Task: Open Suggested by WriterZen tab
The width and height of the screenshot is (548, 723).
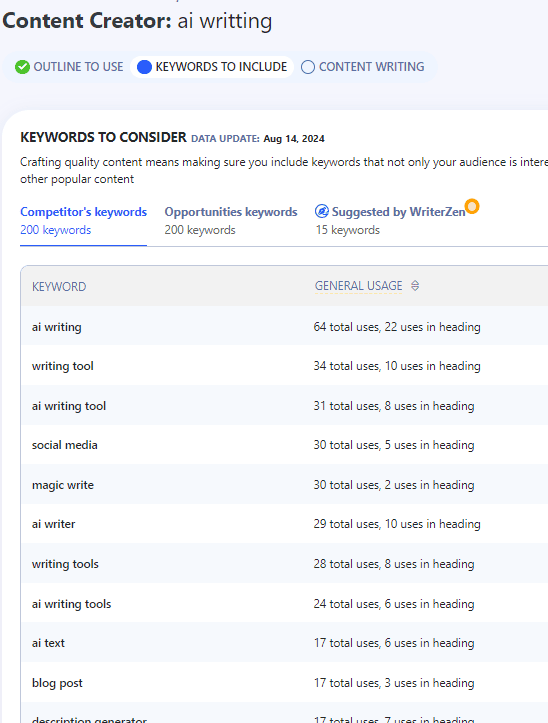Action: pyautogui.click(x=390, y=220)
